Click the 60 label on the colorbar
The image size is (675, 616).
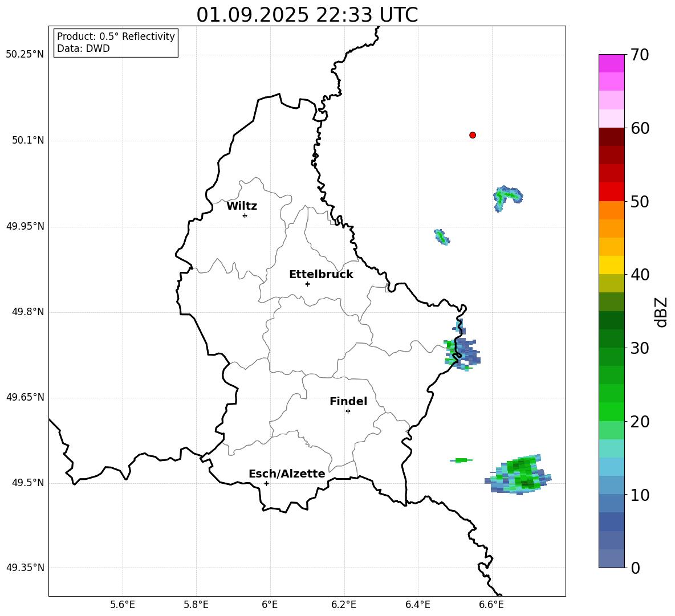(x=639, y=128)
